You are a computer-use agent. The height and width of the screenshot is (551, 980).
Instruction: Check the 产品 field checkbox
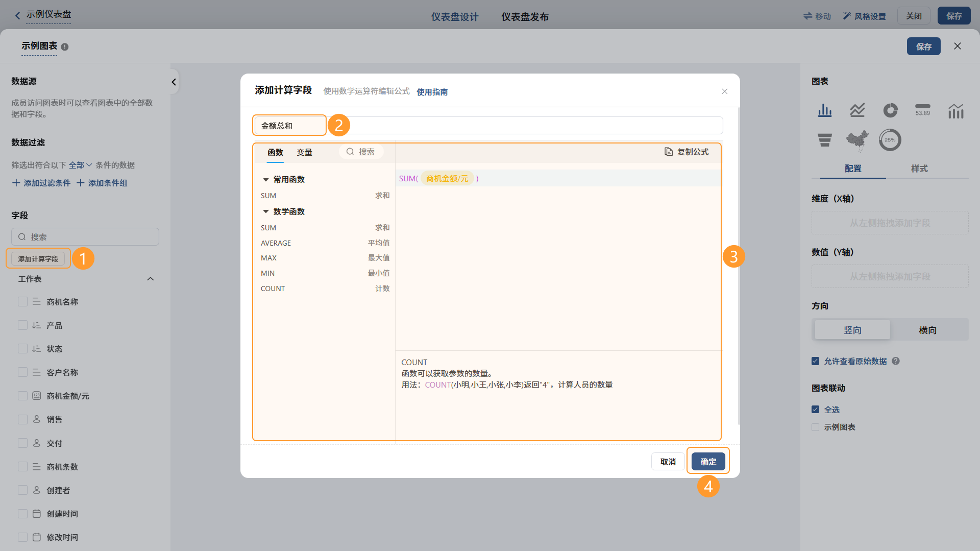pyautogui.click(x=22, y=325)
